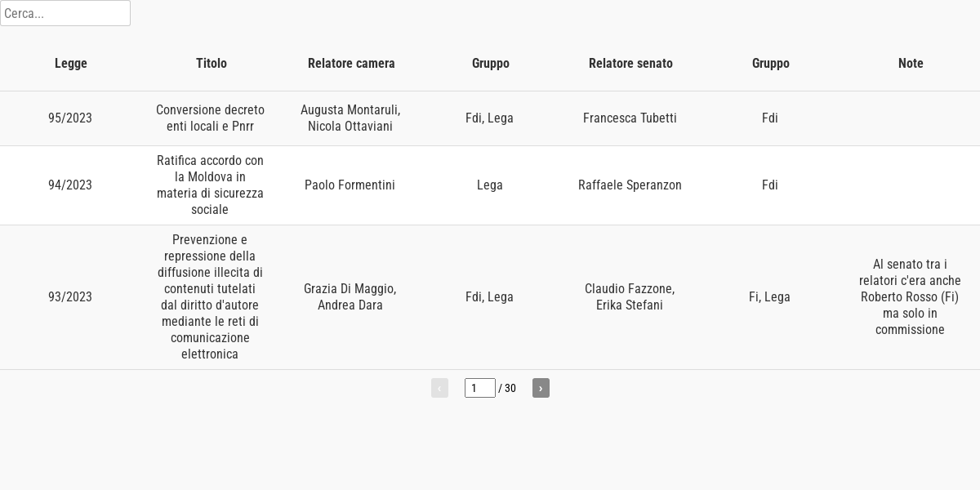Select the 93/2023 law cell
Viewport: 980px width, 490px height.
coord(70,297)
